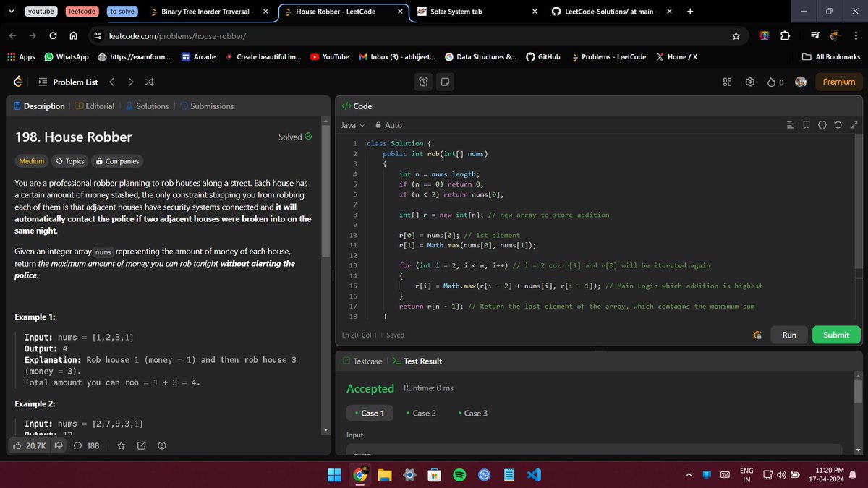
Task: Click the LeetCode logo icon
Action: point(19,82)
